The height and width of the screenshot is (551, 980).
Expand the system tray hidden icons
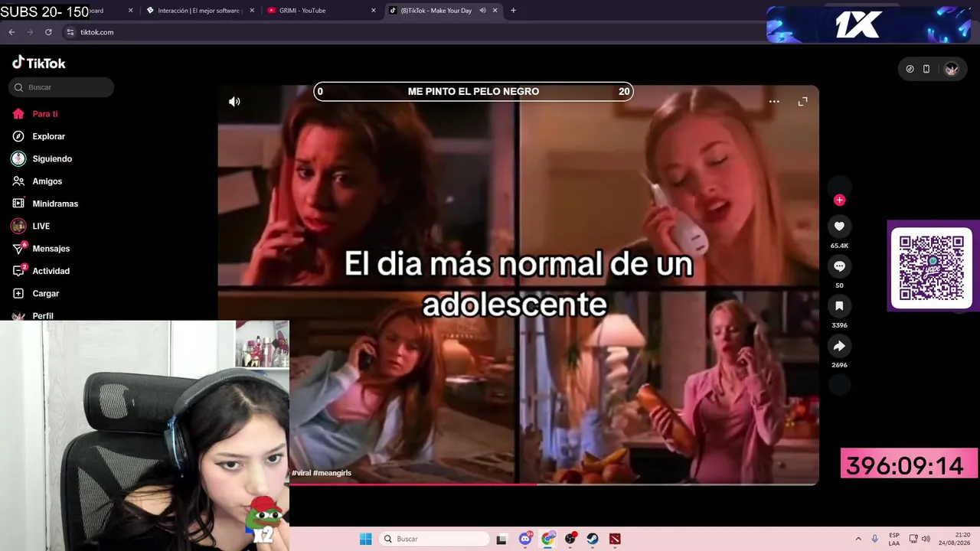pyautogui.click(x=858, y=539)
